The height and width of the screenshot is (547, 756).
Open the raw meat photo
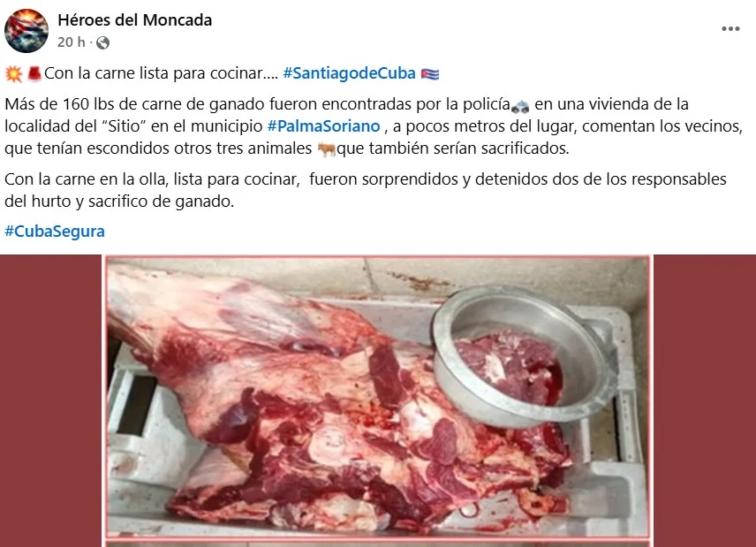pos(377,397)
